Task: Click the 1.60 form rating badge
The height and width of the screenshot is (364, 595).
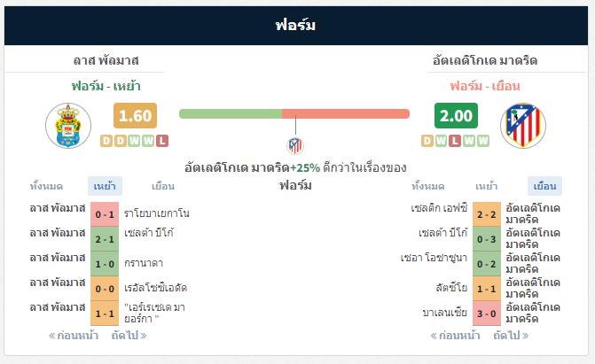Action: pos(135,116)
